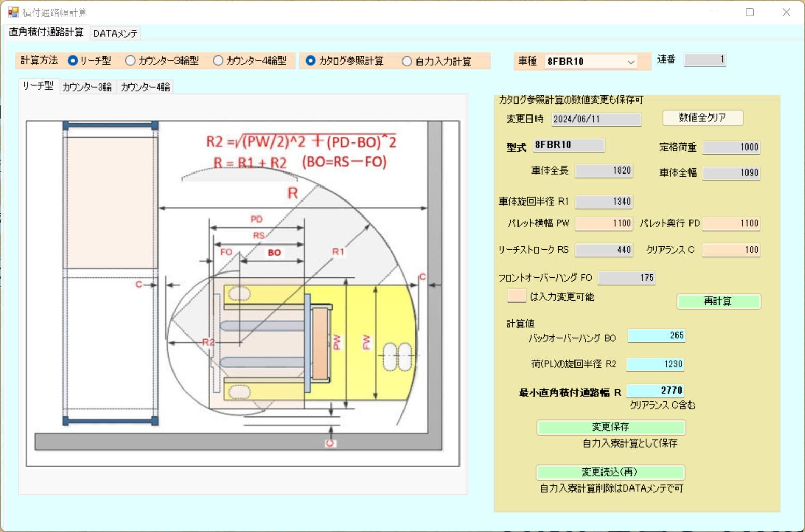Select カウンター3輪型 radio button
The width and height of the screenshot is (805, 532).
(x=131, y=61)
